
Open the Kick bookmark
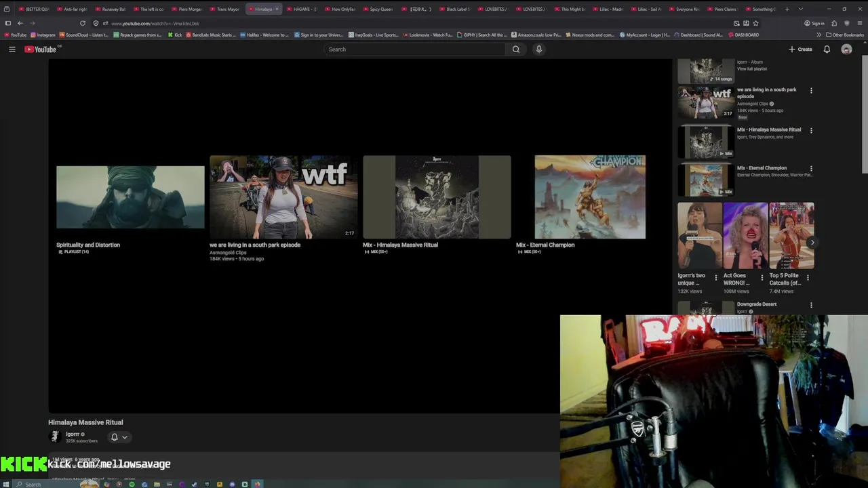[175, 35]
